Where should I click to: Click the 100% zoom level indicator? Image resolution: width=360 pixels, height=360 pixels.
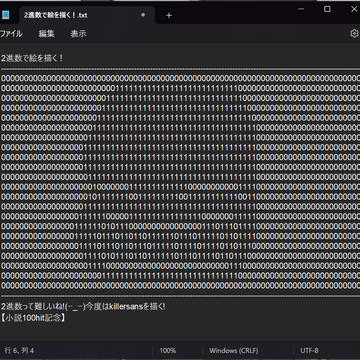168,350
